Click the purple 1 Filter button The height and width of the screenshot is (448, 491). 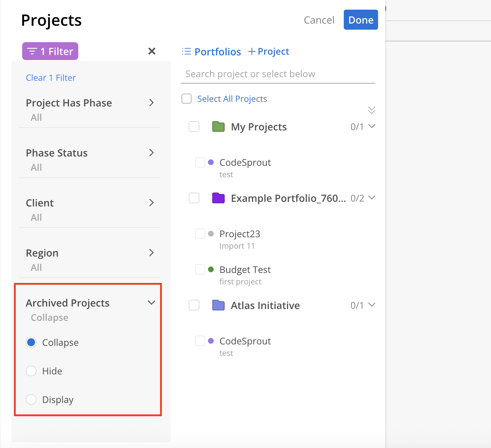(50, 51)
